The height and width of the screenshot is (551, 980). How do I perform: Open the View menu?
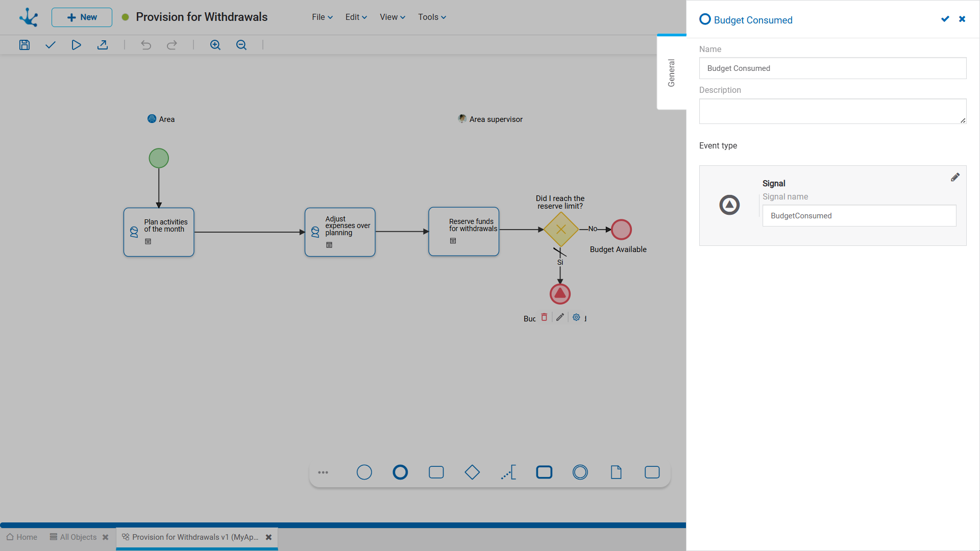[x=393, y=17]
